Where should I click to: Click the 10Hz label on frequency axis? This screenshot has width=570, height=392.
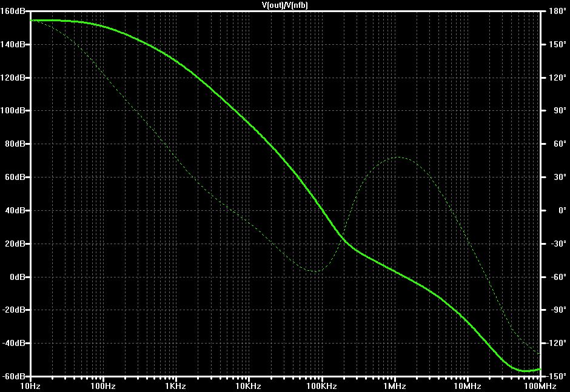coord(30,386)
